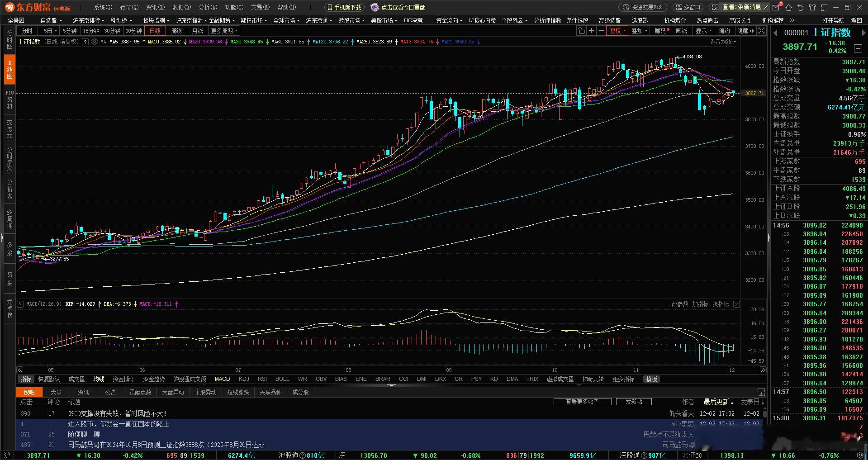
Task: Unlock the chart with the padlock icon
Action: (581, 31)
